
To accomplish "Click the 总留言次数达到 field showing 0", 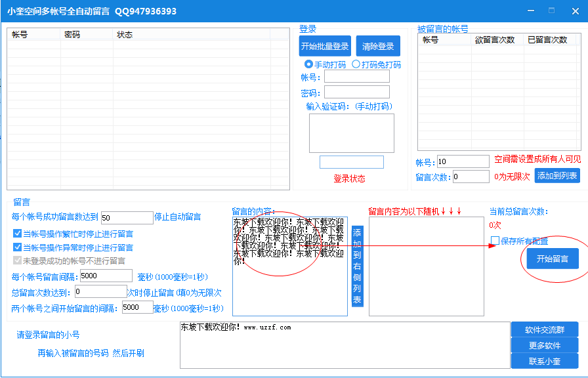I will (x=101, y=291).
